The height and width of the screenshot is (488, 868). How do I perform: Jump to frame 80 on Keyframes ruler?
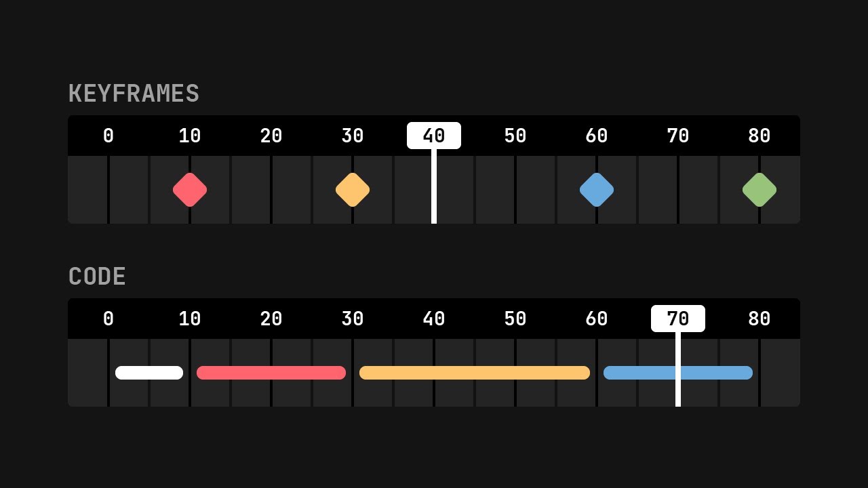pyautogui.click(x=759, y=136)
